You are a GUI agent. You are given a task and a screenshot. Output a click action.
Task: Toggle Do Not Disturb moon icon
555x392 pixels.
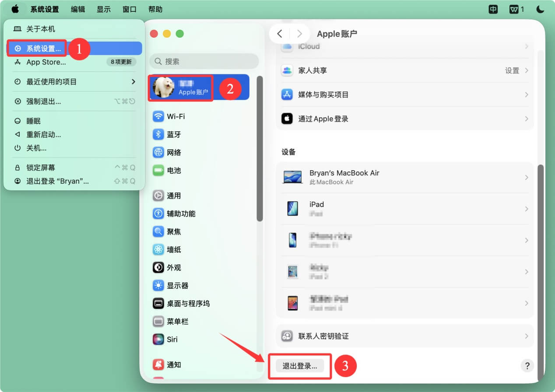pos(540,9)
